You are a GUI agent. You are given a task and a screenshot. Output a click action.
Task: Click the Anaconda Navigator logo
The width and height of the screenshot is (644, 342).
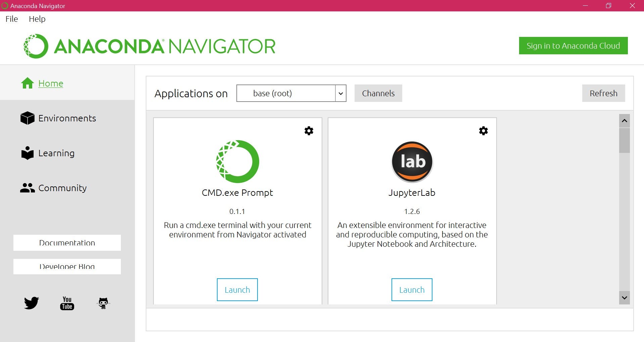[149, 46]
